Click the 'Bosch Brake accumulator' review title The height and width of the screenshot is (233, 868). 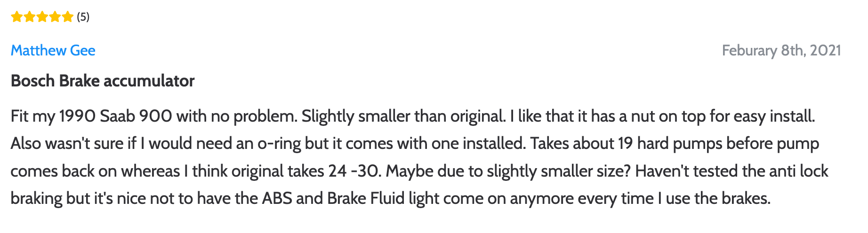coord(103,81)
